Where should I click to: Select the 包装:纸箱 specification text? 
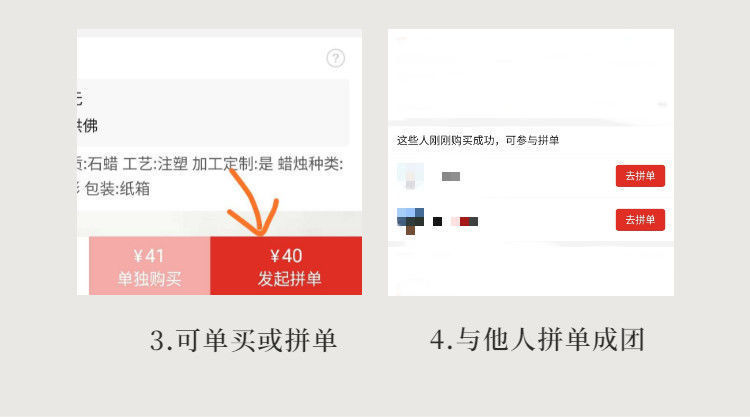[117, 189]
